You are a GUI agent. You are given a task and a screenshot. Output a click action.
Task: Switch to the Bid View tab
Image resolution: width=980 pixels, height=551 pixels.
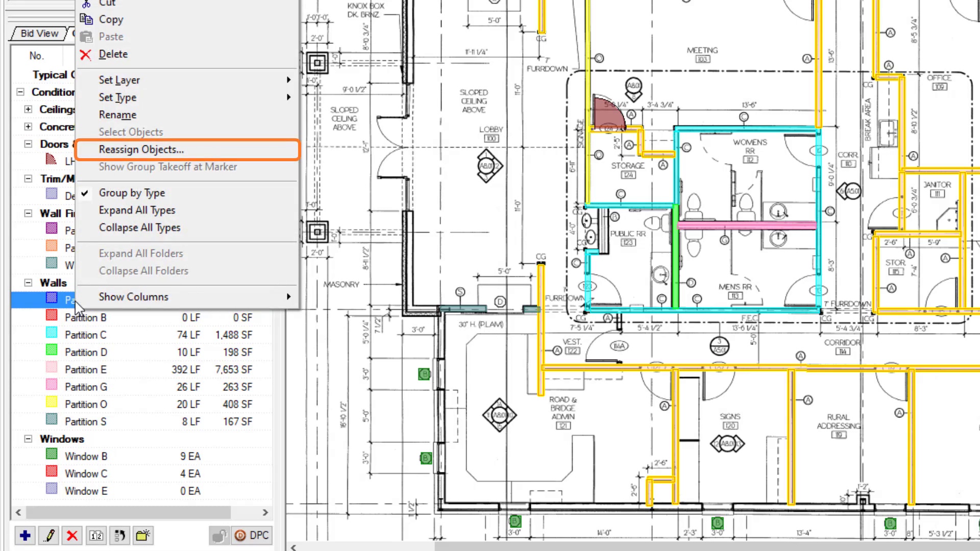point(39,33)
